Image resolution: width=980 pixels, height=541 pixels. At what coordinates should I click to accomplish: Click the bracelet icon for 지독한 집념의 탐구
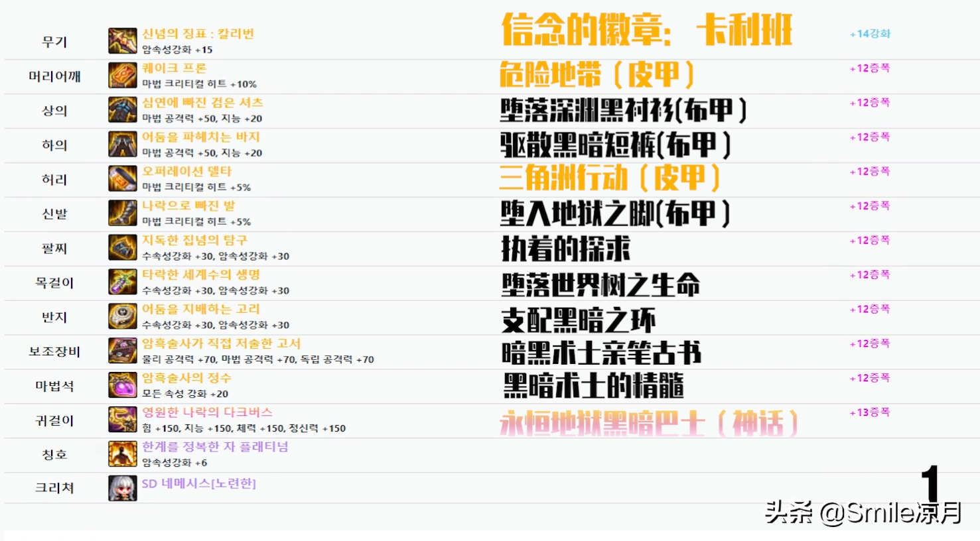(123, 248)
